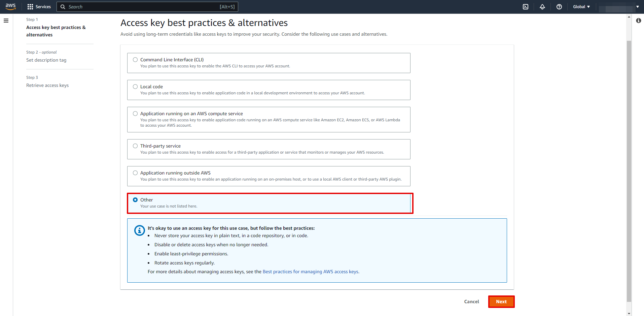Click the page title Access key best practices & alternatives

(x=204, y=23)
